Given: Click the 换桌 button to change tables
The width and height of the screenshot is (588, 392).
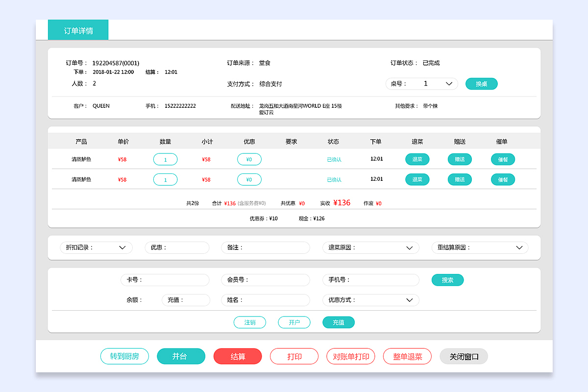Looking at the screenshot, I should 481,84.
